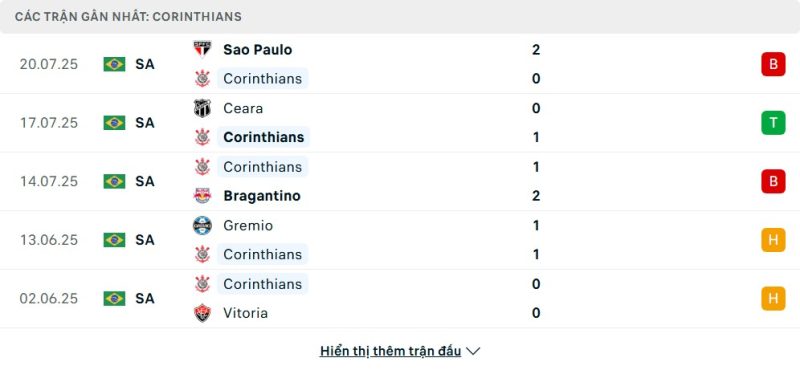Click the Vitoria team name
800x374 pixels.
[245, 313]
